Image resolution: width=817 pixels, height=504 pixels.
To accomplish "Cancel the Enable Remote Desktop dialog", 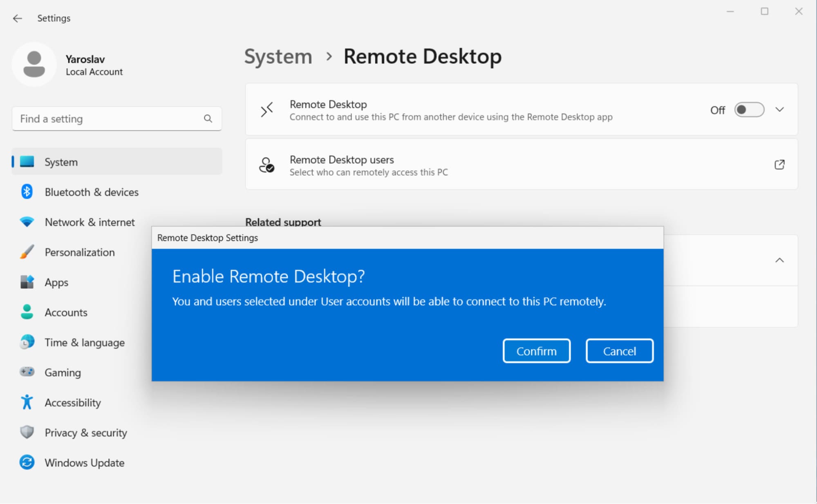I will coord(619,351).
